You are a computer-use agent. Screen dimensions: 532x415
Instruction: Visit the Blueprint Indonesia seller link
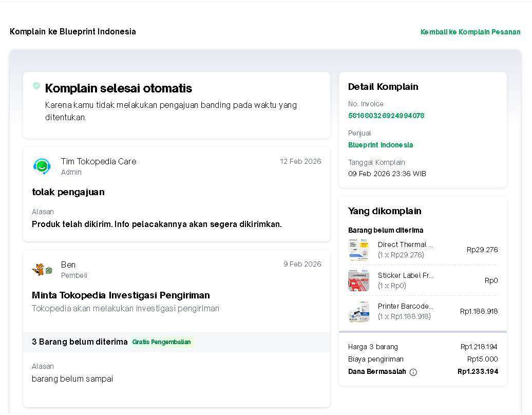coord(381,145)
